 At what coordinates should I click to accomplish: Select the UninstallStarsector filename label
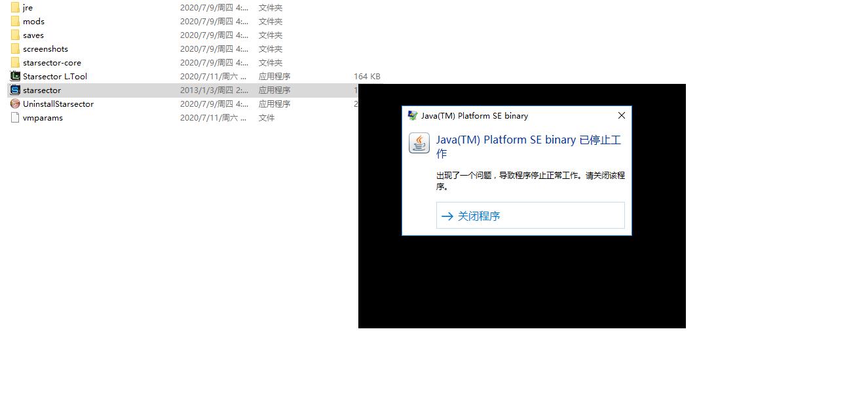coord(58,104)
